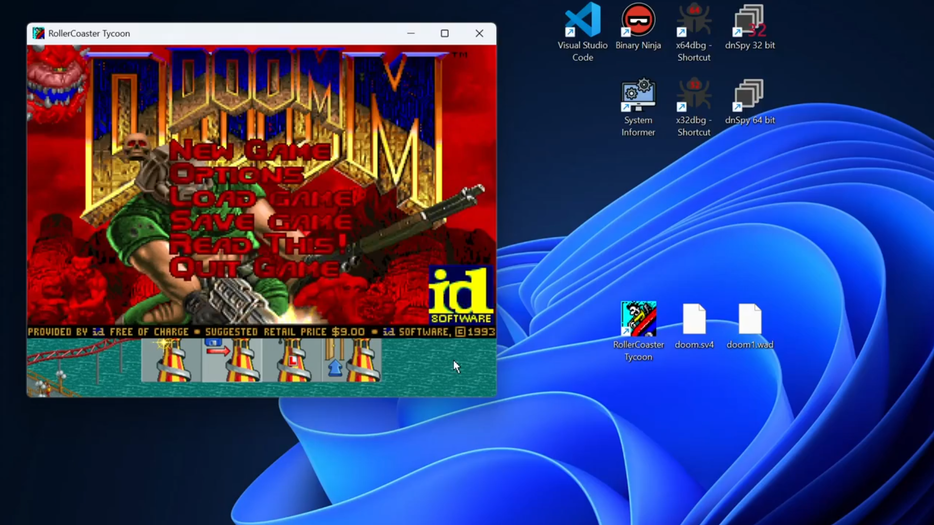Close the RollerCoaster Tycoon window
This screenshot has height=525, width=934.
[x=479, y=33]
